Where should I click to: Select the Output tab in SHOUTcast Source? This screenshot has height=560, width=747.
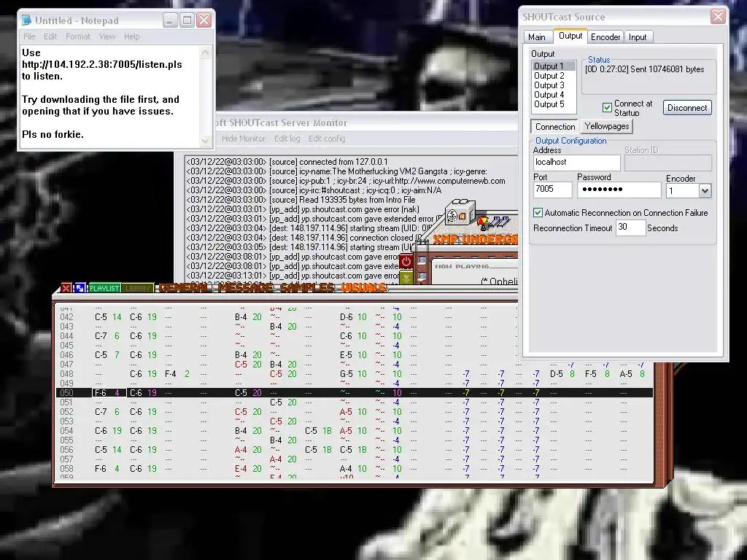[x=570, y=36]
